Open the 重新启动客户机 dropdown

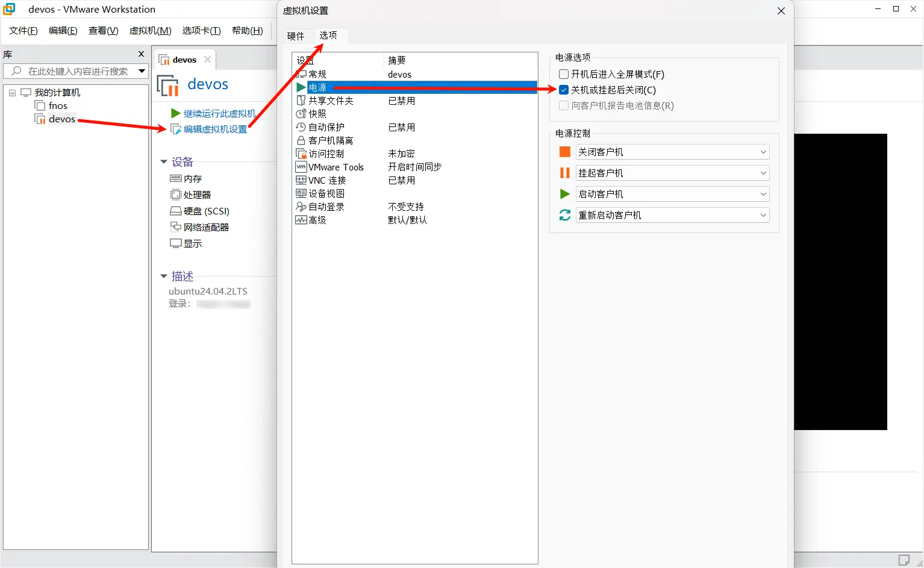[672, 215]
